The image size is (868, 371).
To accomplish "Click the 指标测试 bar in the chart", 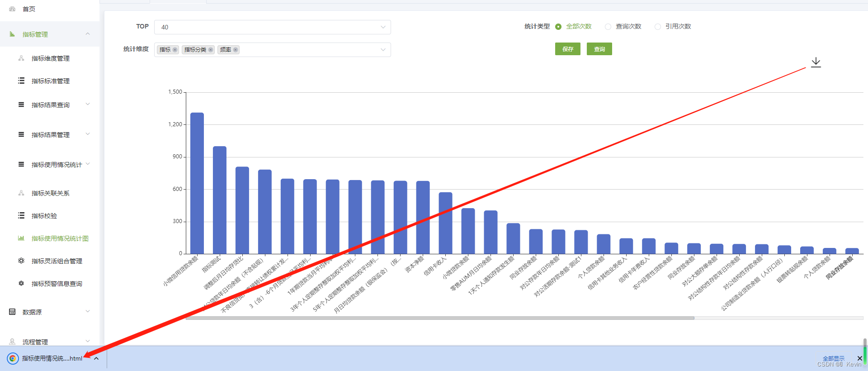I will [x=220, y=200].
